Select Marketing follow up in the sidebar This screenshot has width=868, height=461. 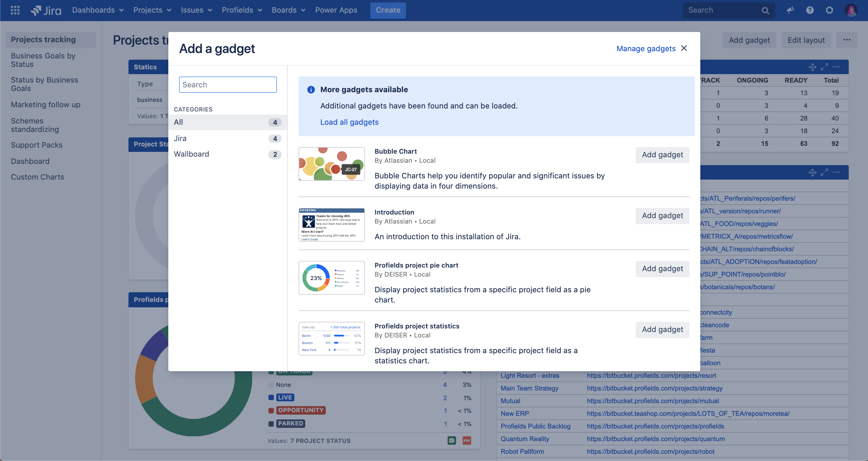point(46,104)
